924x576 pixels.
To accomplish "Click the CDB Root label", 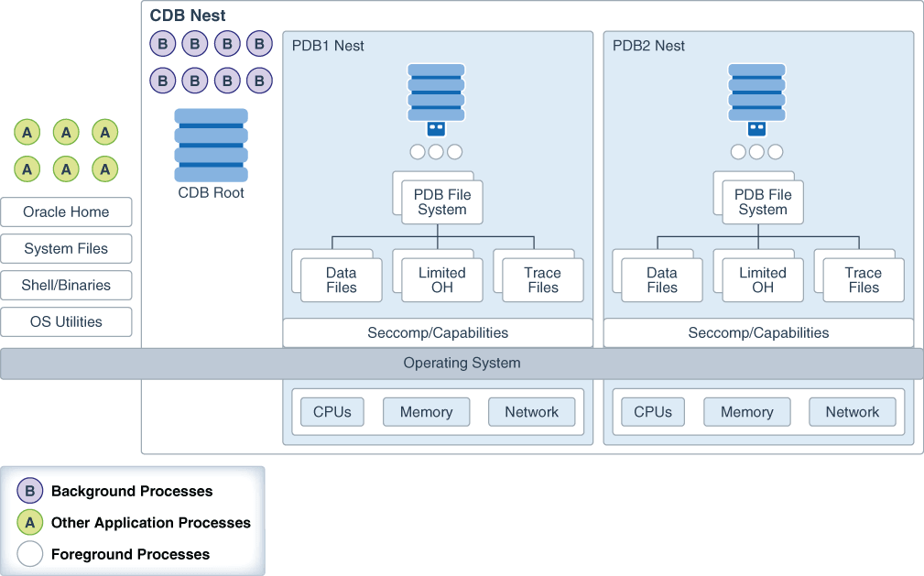I will point(211,193).
